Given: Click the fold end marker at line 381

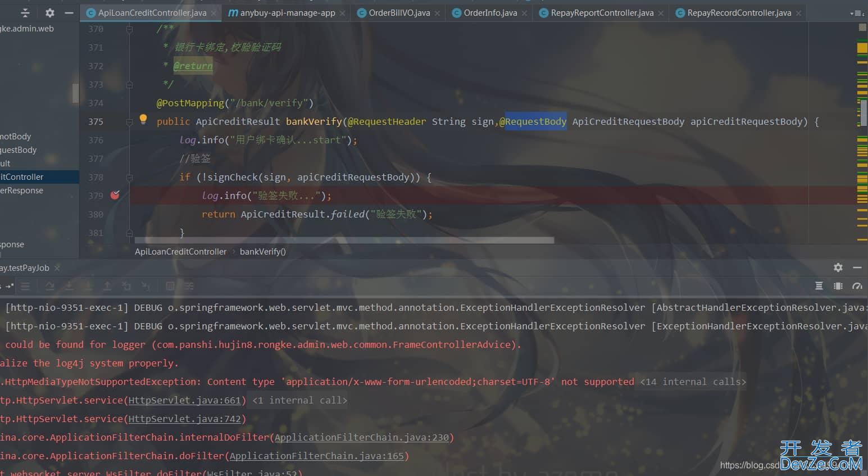Looking at the screenshot, I should click(129, 233).
